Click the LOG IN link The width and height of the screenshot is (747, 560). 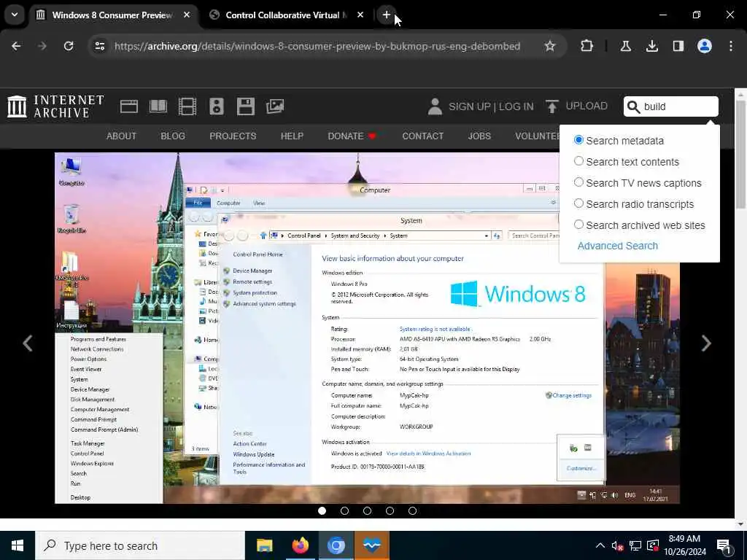(x=516, y=106)
